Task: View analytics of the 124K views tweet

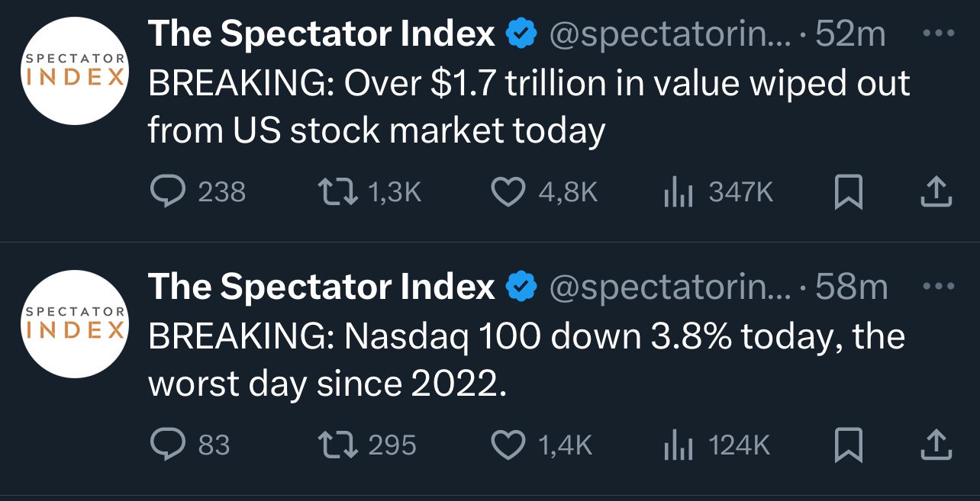Action: [678, 445]
